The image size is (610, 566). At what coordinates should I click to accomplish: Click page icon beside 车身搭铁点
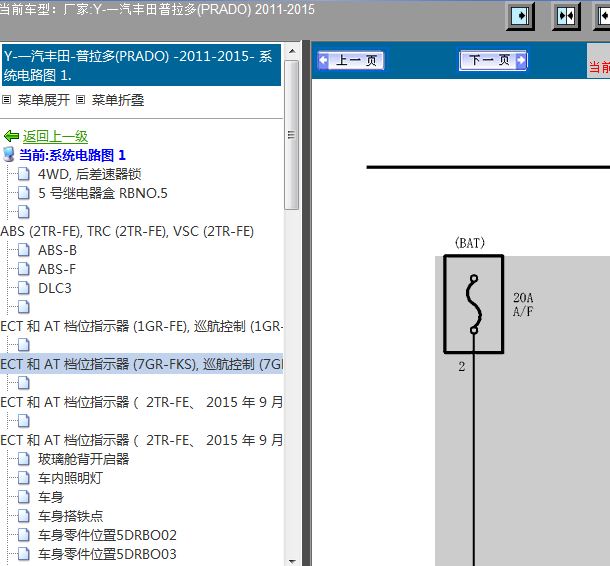[x=24, y=517]
